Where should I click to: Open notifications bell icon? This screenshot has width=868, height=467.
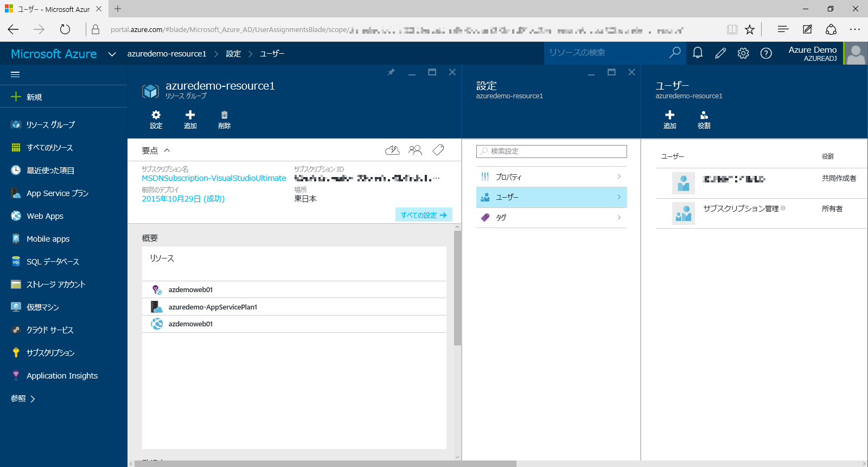698,53
